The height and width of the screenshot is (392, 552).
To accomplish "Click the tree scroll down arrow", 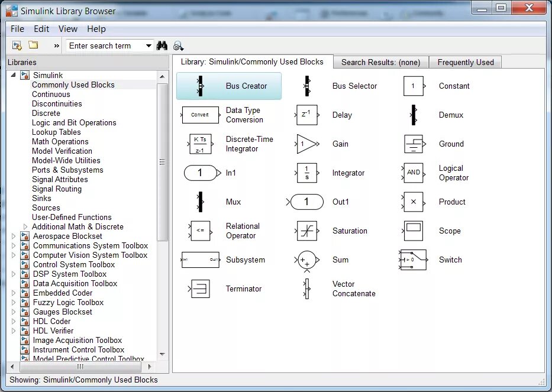I will 162,354.
